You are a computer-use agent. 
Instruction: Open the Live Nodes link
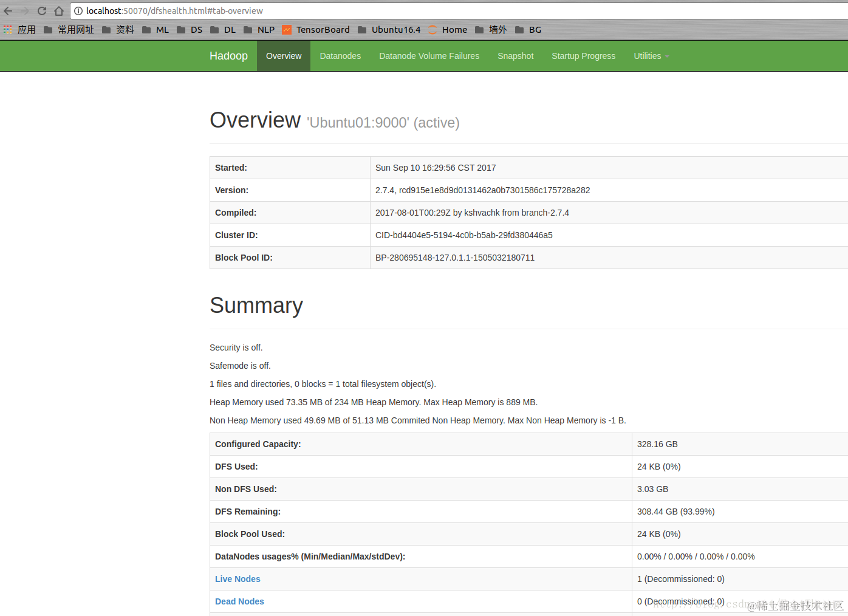pyautogui.click(x=238, y=579)
